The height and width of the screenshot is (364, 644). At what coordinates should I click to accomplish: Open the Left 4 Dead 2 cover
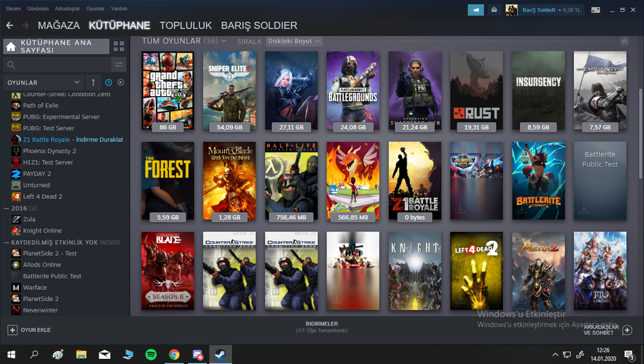(477, 271)
